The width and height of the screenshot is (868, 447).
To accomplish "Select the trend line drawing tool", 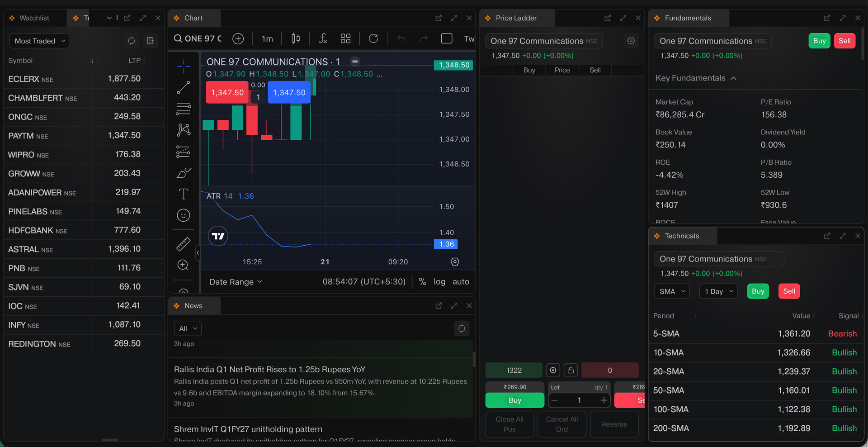I will [183, 88].
